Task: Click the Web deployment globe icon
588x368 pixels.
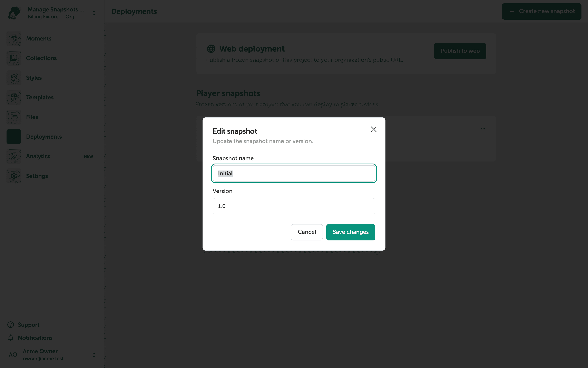Action: 211,49
